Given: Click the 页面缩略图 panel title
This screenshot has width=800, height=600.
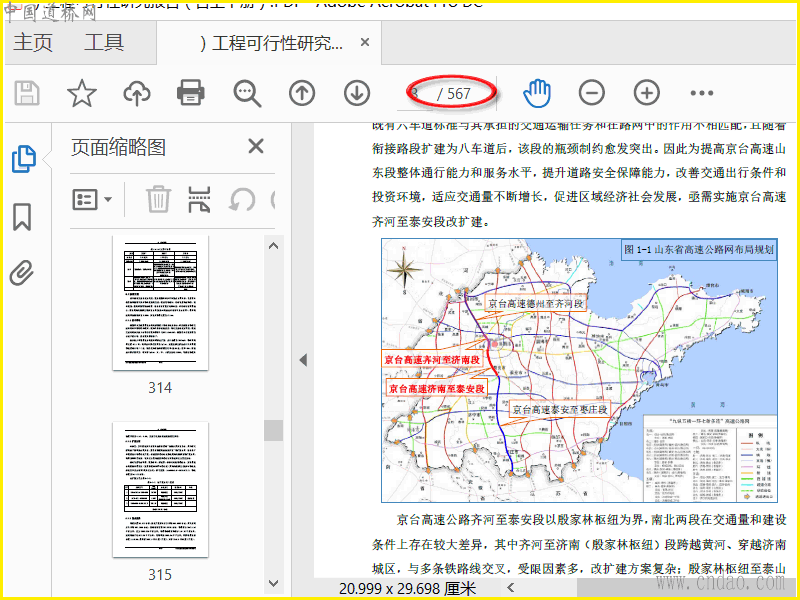Looking at the screenshot, I should point(118,147).
